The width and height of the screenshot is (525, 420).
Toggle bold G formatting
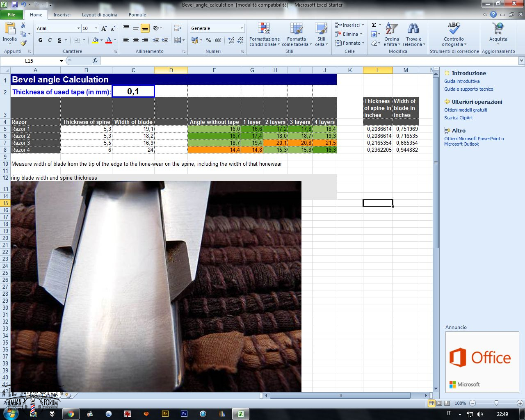click(40, 40)
